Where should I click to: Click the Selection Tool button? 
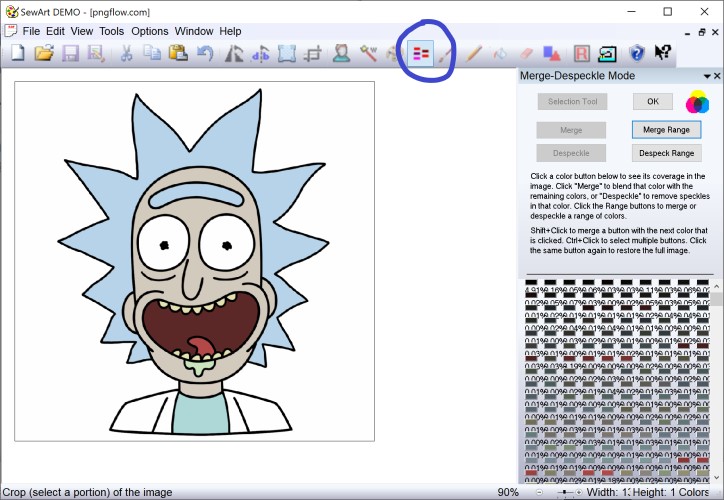click(572, 101)
